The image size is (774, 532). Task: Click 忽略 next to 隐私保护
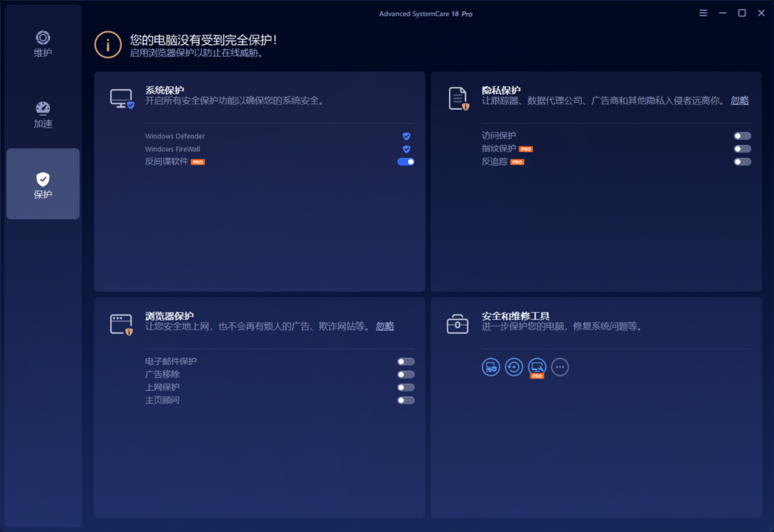coord(739,100)
